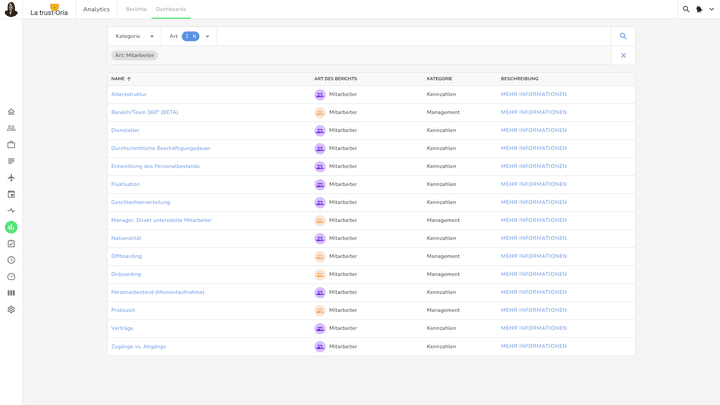Open the Altersstruktur report link
Screen dimensions: 720x405
point(129,94)
